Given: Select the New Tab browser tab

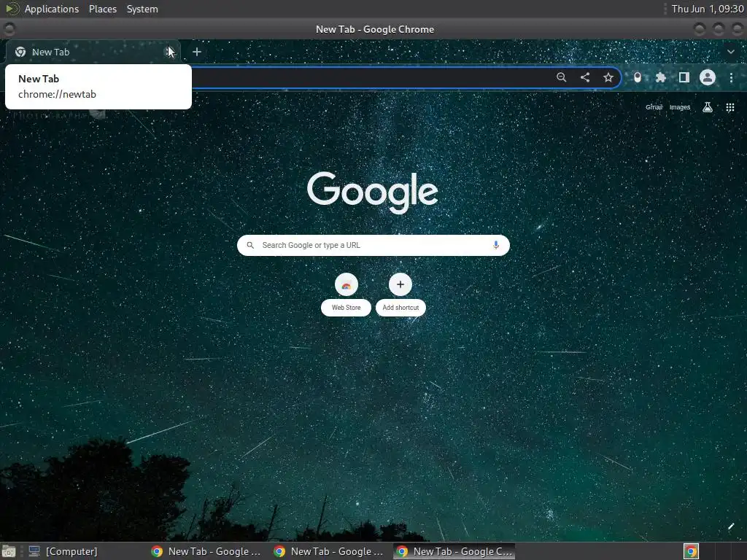Looking at the screenshot, I should click(x=93, y=52).
